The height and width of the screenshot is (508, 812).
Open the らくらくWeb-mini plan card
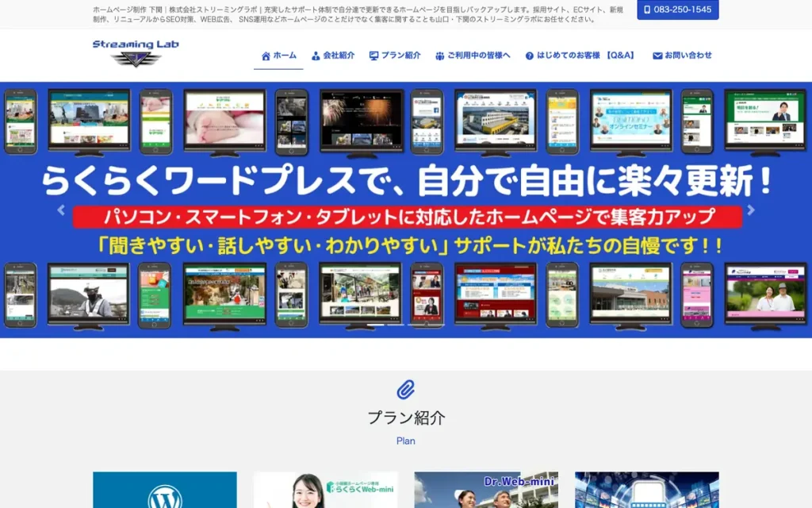coord(326,490)
